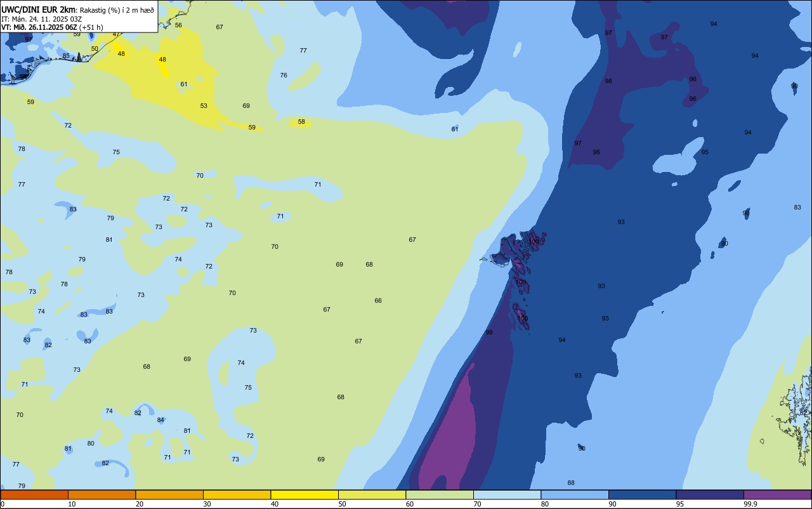Screen dimensions: 812x509
Task: Click the humidity value 76 on the map
Action: click(284, 76)
